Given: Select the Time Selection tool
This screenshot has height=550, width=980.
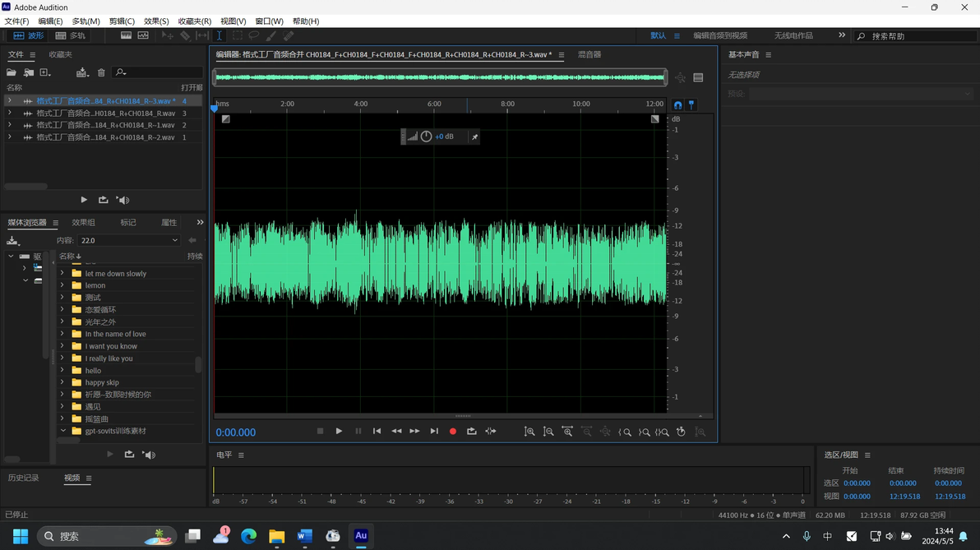Looking at the screenshot, I should click(220, 35).
